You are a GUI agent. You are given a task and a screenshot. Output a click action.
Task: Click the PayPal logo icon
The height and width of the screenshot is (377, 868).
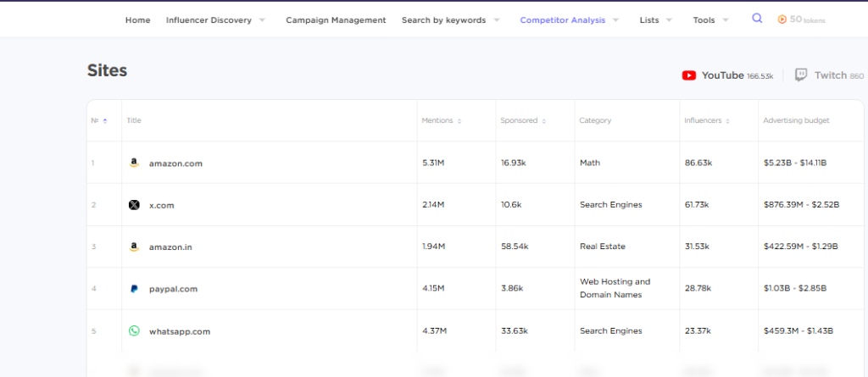click(x=134, y=288)
